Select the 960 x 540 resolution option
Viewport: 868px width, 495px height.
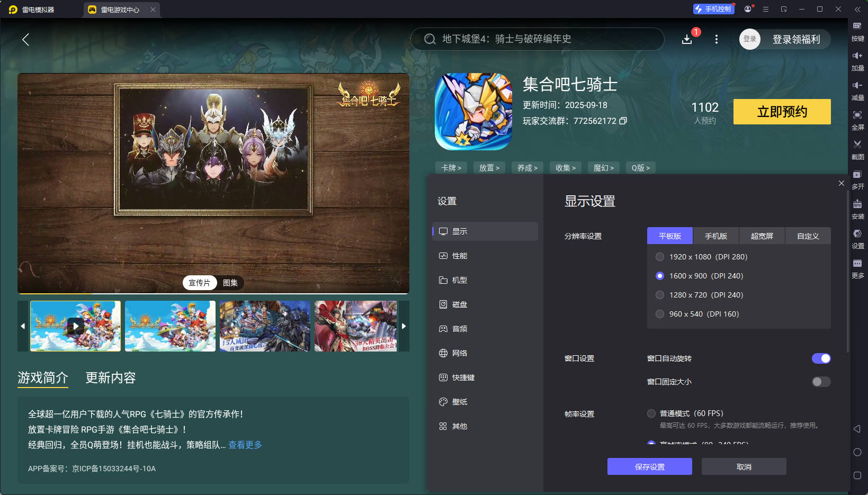[697, 314]
